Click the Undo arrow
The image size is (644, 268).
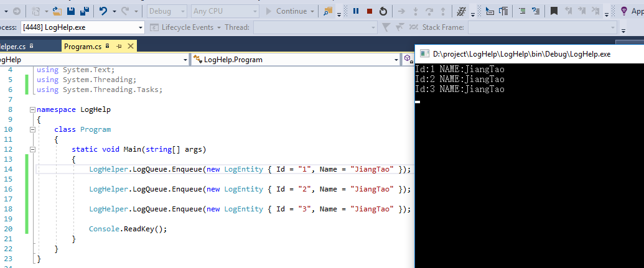coord(103,11)
